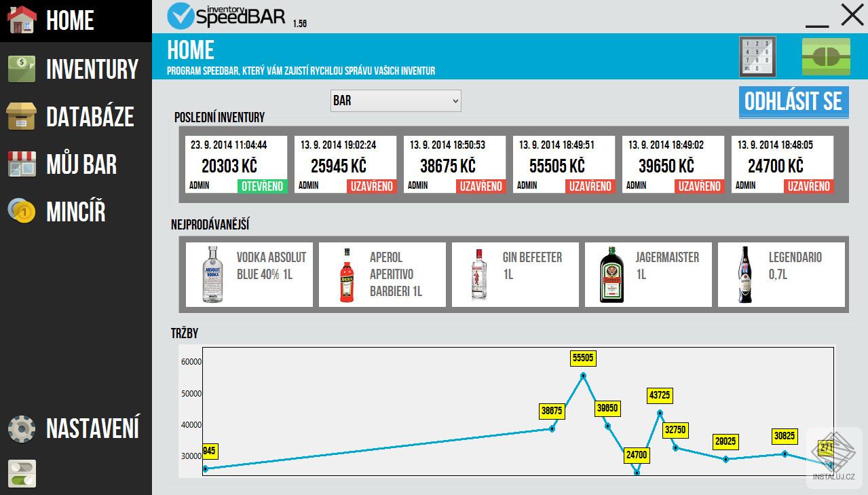Open the calculator keypad tool

point(757,57)
